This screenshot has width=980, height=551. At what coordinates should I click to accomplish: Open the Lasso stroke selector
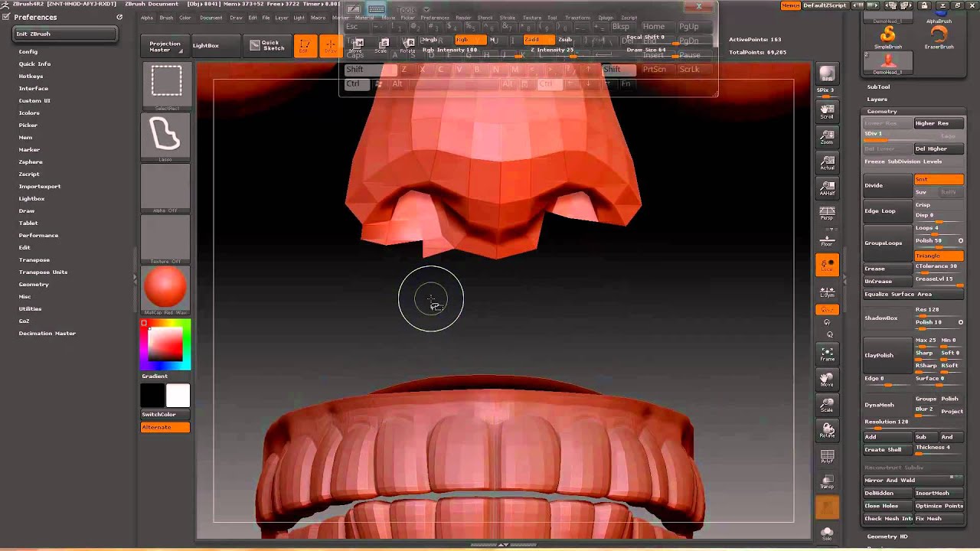pyautogui.click(x=165, y=138)
